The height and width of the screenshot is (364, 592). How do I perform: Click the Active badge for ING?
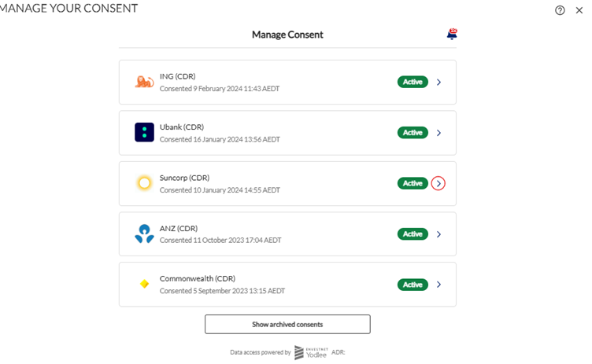pos(413,82)
